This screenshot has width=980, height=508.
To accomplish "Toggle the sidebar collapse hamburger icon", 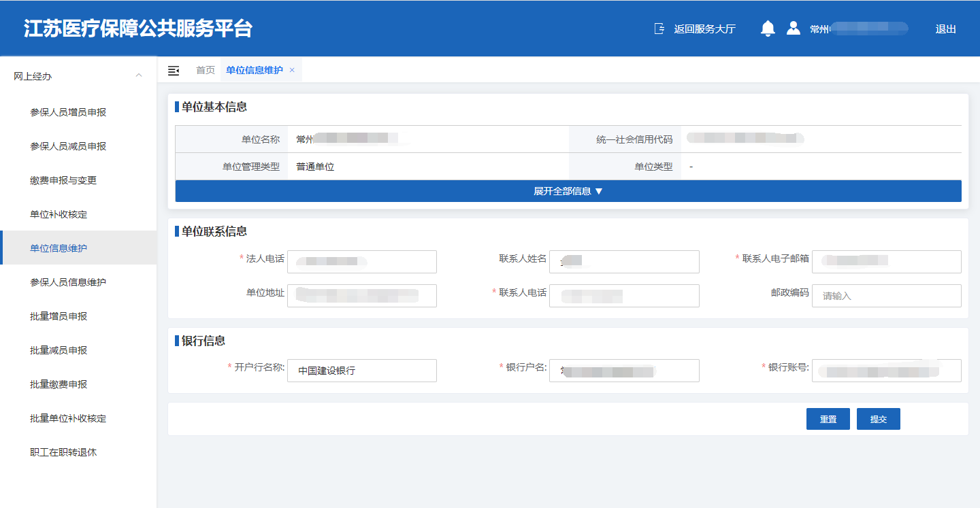I will pyautogui.click(x=174, y=71).
